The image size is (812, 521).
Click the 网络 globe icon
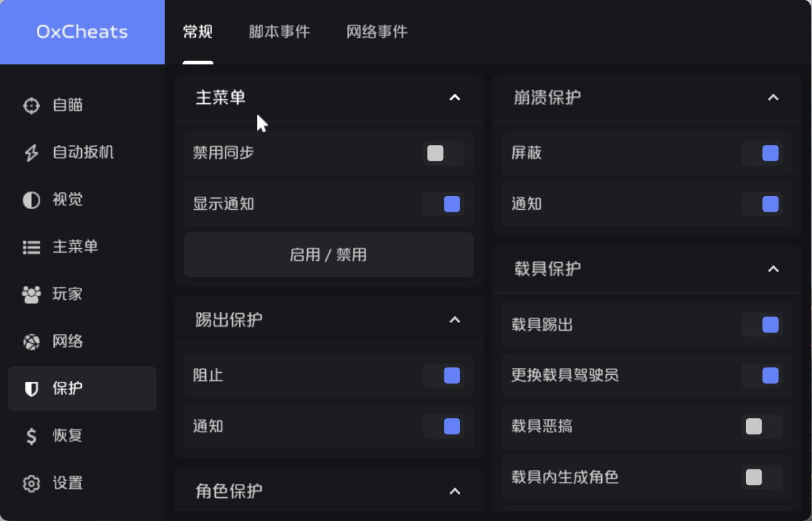tap(31, 341)
